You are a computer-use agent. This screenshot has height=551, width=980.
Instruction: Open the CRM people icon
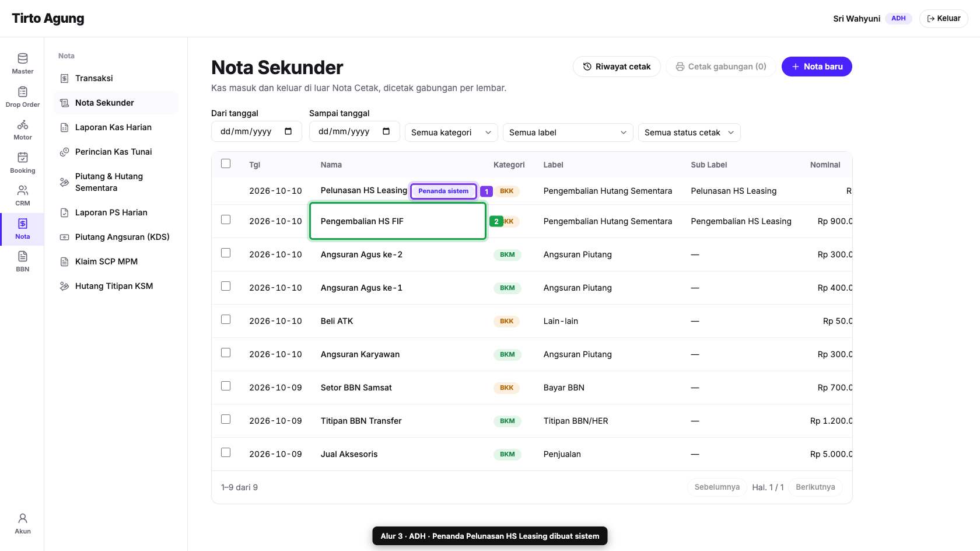23,190
